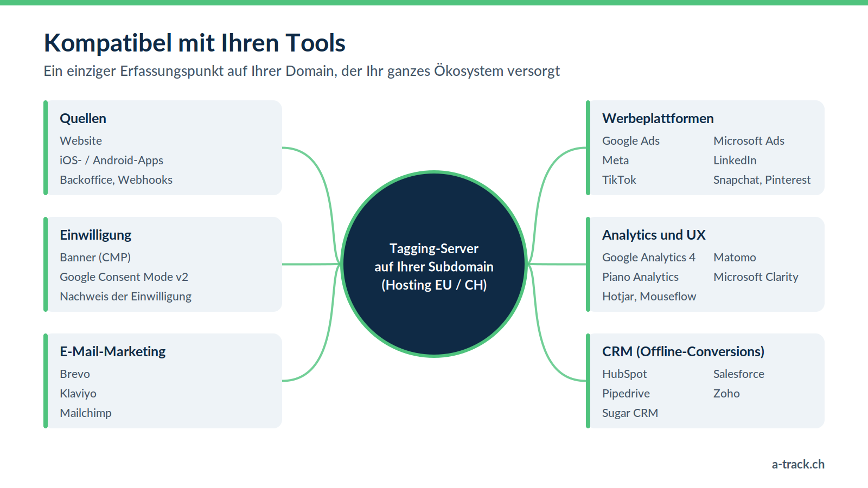Click the 'HubSpot' entry
868x488 pixels.
point(624,374)
